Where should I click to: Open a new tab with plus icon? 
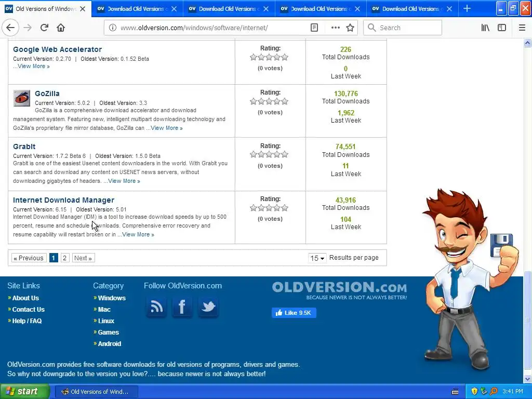coord(467,8)
